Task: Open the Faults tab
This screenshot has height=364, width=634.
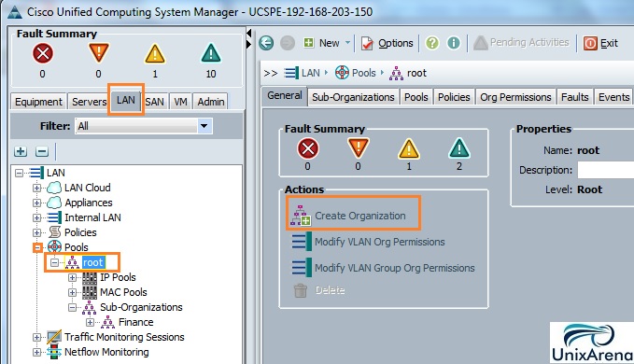Action: point(574,97)
